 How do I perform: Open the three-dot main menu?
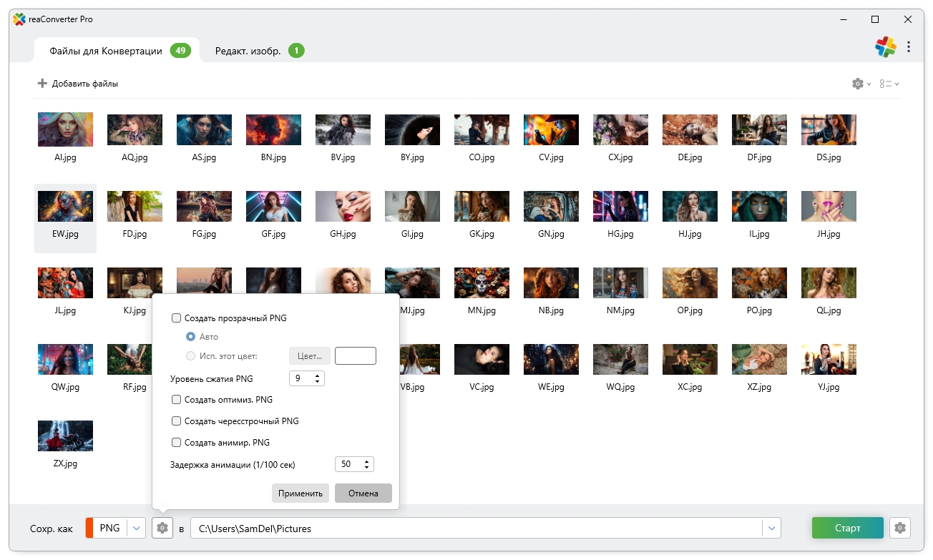pyautogui.click(x=909, y=47)
